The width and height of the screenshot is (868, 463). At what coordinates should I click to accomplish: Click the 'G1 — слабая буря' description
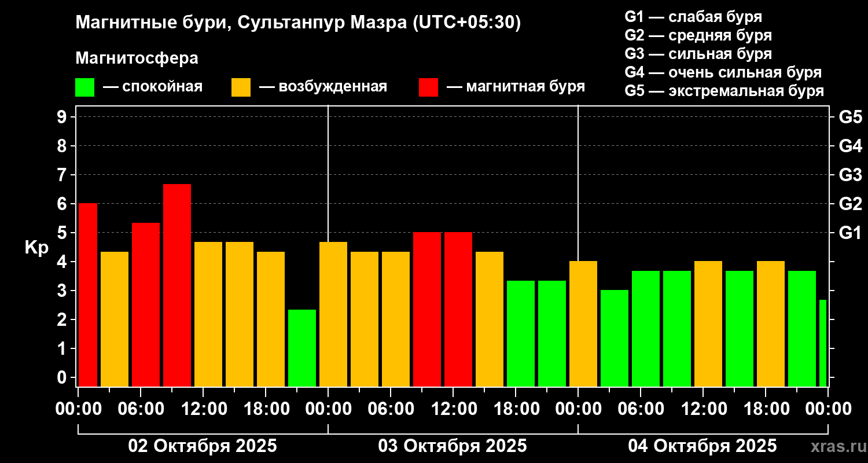tap(693, 17)
